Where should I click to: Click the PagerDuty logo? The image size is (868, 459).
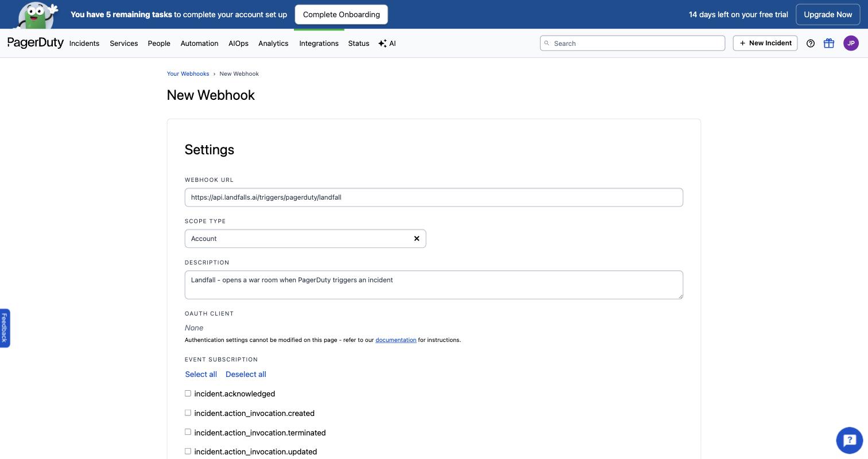click(x=36, y=43)
